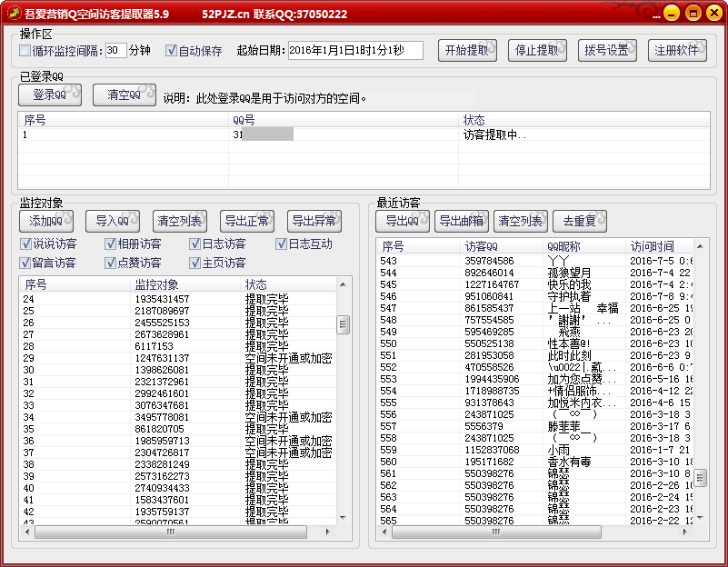The height and width of the screenshot is (567, 728).
Task: Click the 注册软件 button
Action: (x=678, y=51)
